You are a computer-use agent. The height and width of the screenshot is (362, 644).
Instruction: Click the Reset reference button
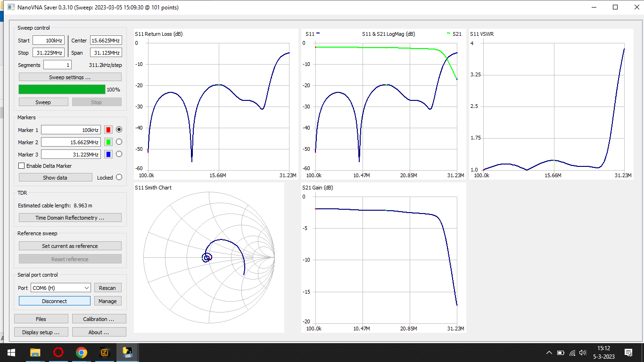click(70, 259)
